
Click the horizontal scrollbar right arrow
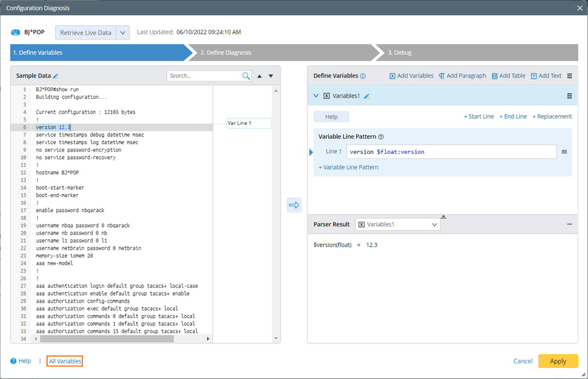coord(208,338)
